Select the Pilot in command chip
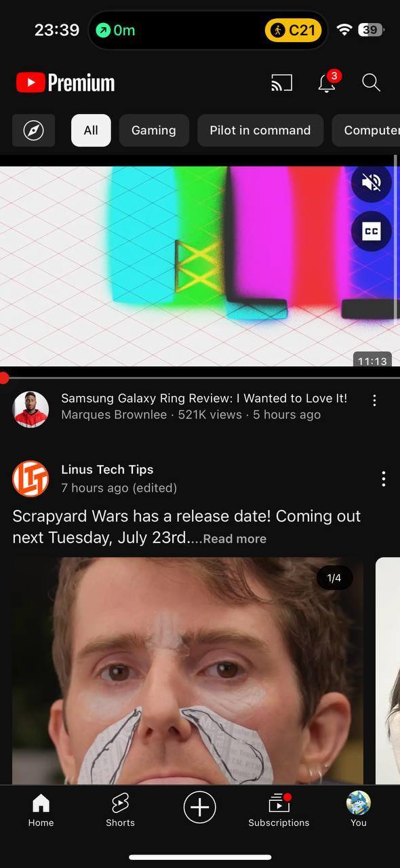 tap(260, 130)
